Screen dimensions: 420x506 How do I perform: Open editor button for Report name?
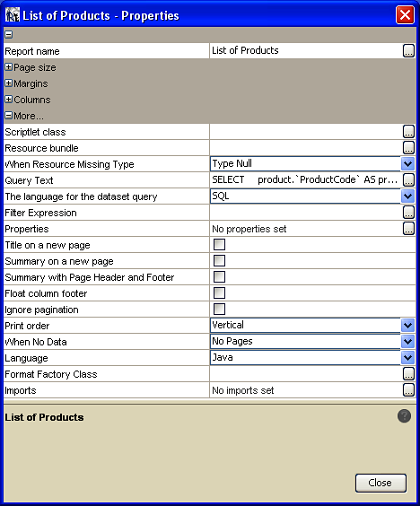click(408, 51)
